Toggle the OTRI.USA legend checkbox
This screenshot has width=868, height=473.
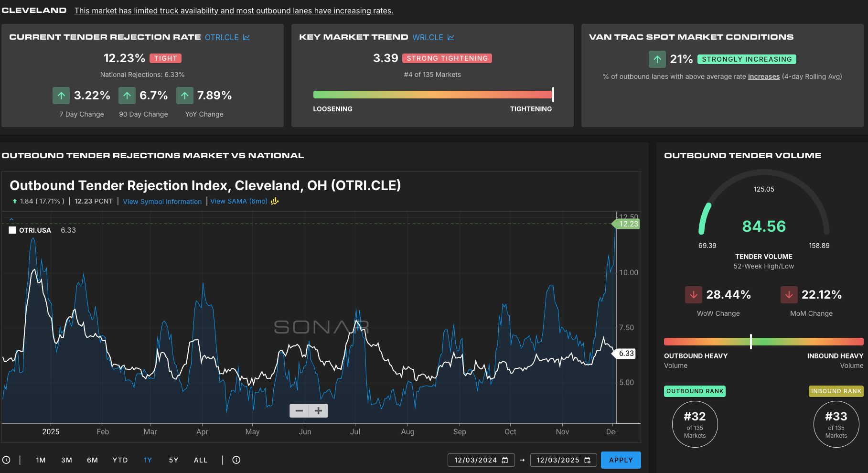pos(12,230)
